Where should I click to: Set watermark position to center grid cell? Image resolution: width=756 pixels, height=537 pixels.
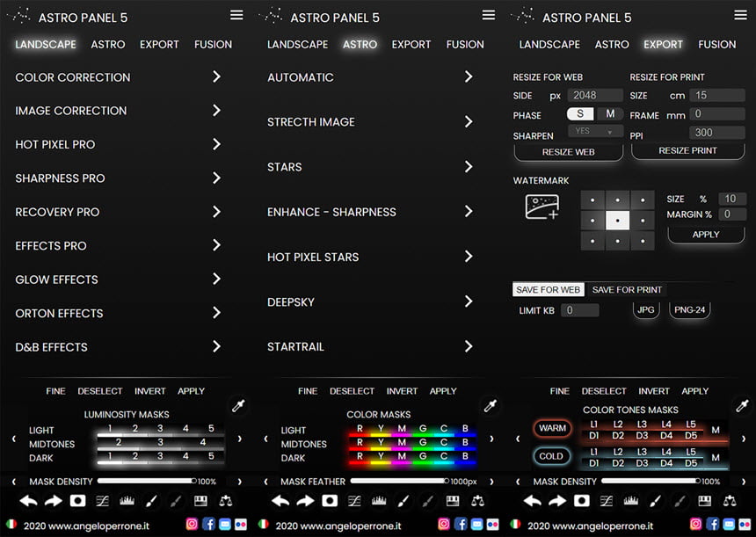pos(618,221)
